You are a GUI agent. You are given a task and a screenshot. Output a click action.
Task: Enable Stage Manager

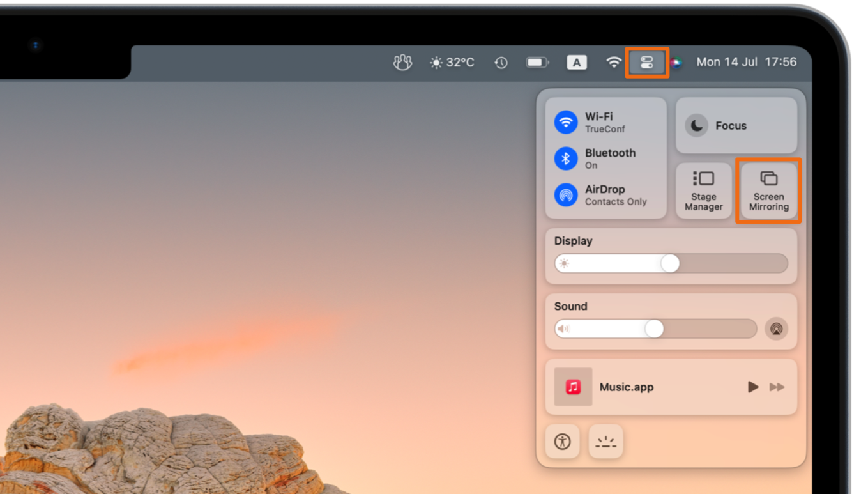coord(704,191)
